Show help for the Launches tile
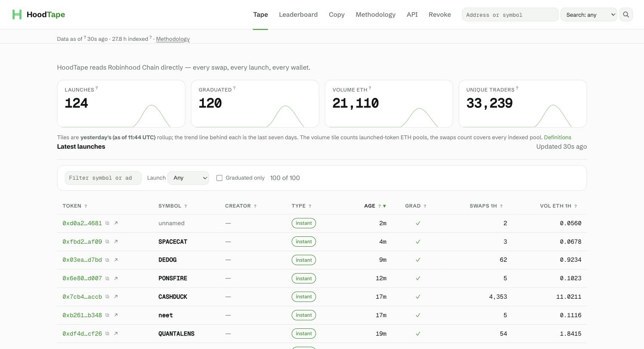644x349 pixels. coord(97,88)
